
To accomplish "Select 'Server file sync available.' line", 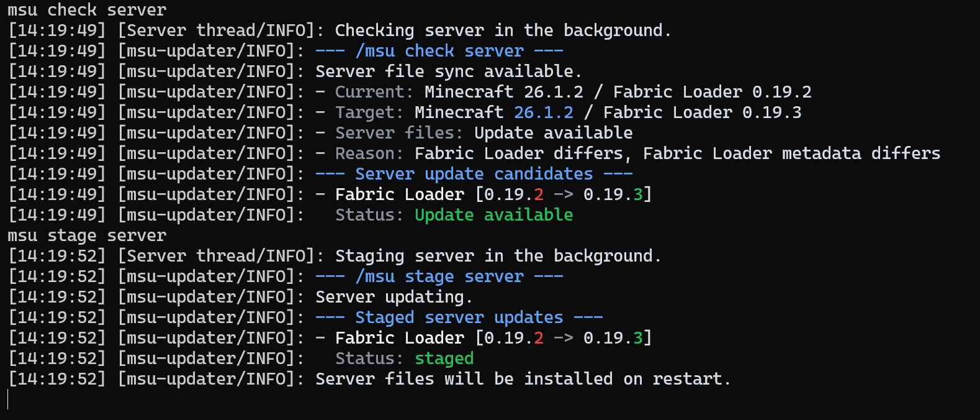I will pyautogui.click(x=449, y=71).
